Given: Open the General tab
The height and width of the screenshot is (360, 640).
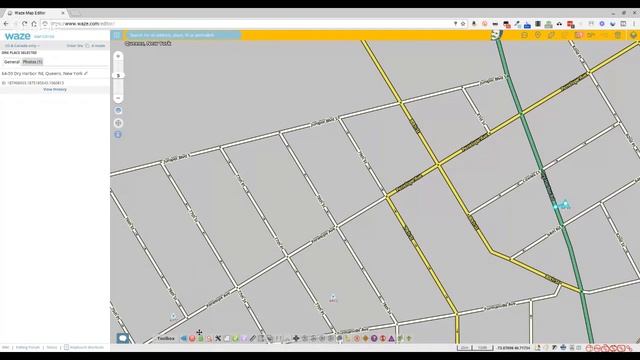Looking at the screenshot, I should 12,62.
